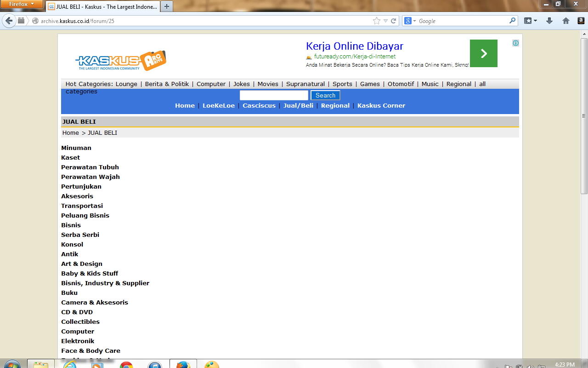Open the Perawatan Wajah subforum

(90, 177)
